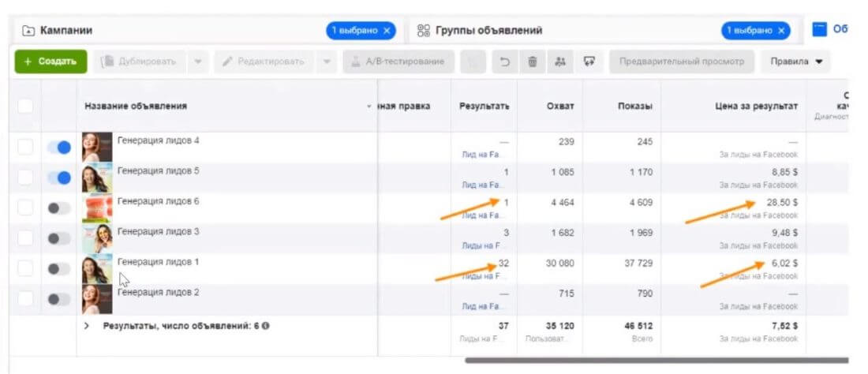
Task: Open the dropdown arrow beside Дублировать
Action: point(198,62)
